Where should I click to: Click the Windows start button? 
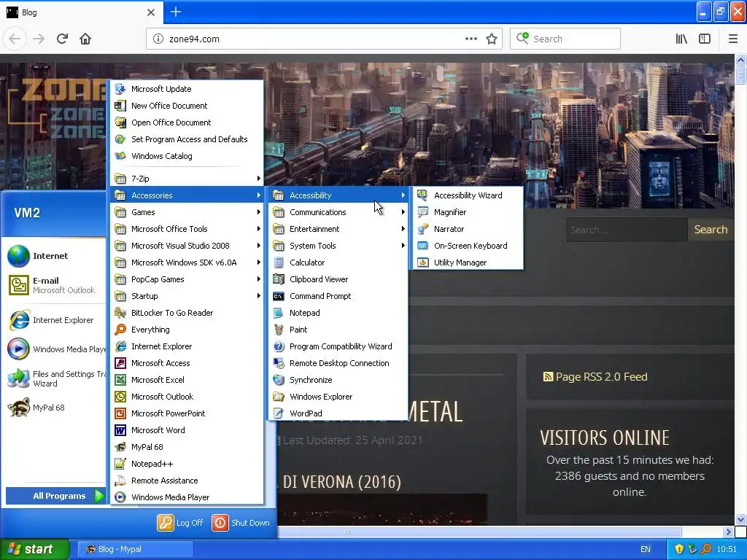[x=35, y=549]
